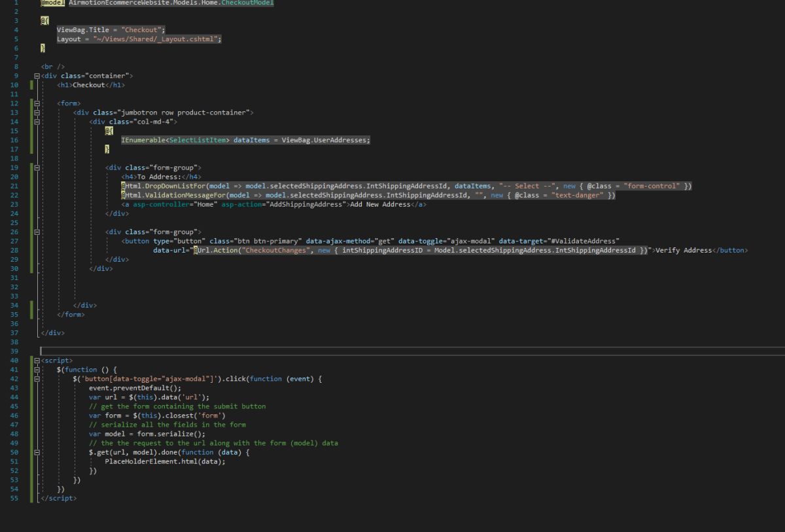Click the Checkout text inside the h1 tag
Image resolution: width=785 pixels, height=532 pixels.
coord(88,85)
